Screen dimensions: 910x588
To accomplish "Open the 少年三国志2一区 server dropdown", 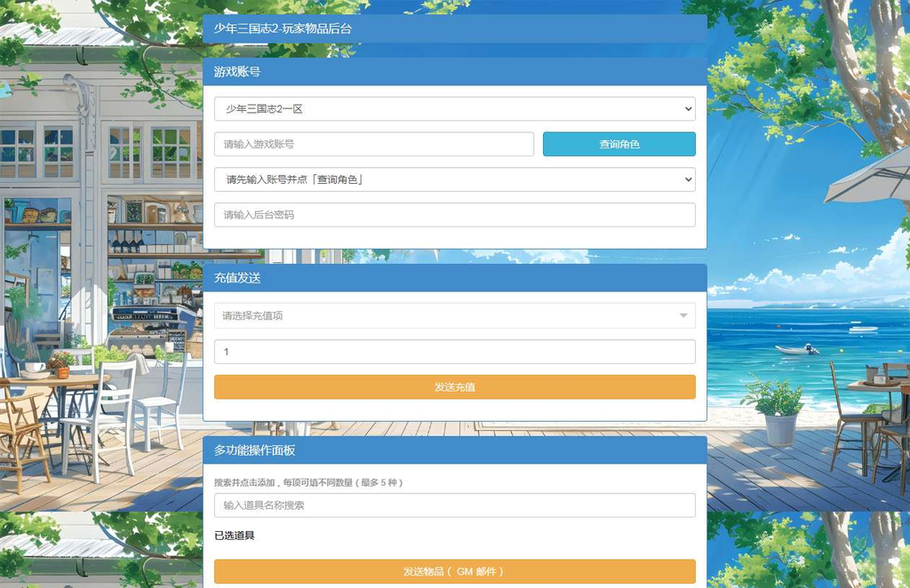I will tap(454, 109).
